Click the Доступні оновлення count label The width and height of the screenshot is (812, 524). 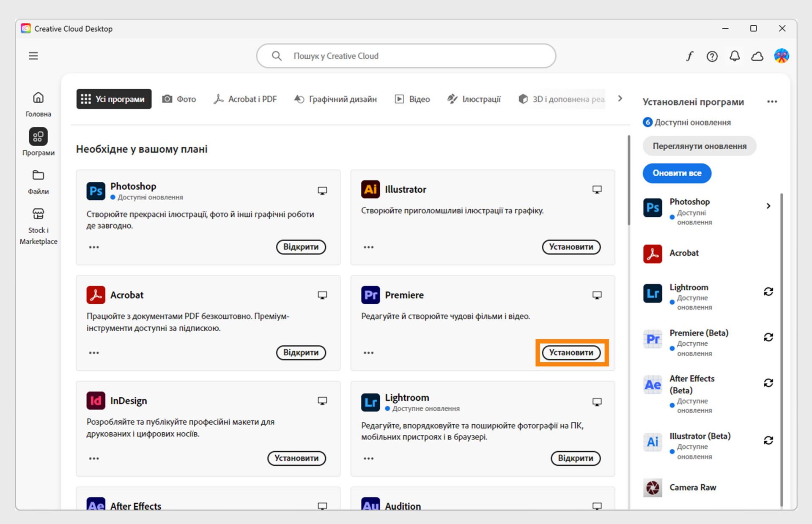tap(687, 122)
